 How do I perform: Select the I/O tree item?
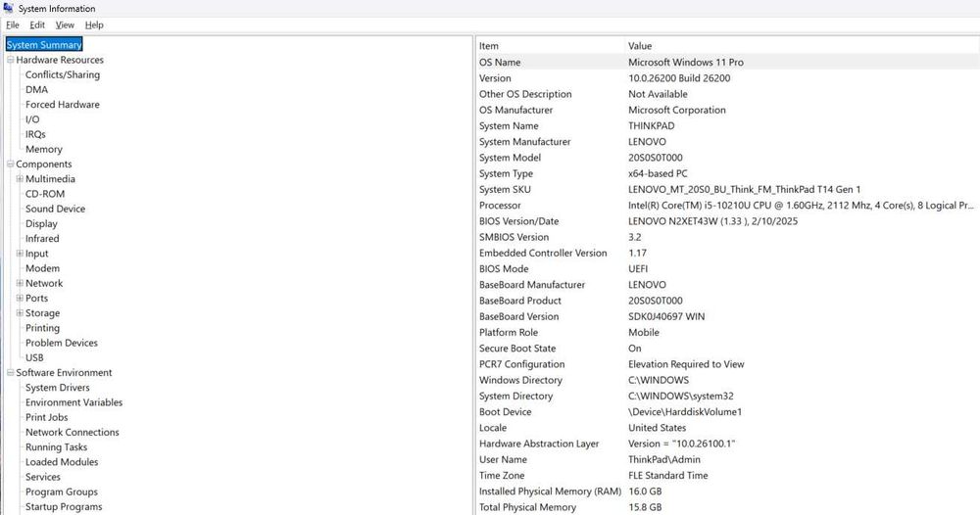tap(32, 119)
